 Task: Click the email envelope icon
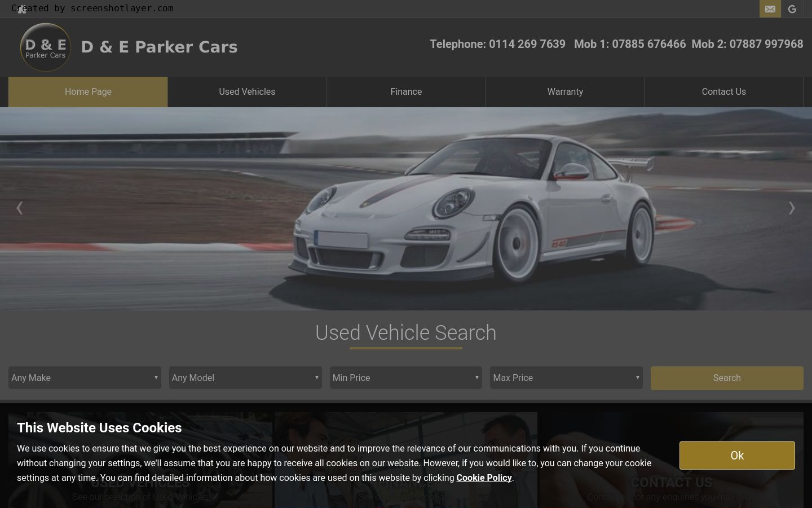pos(770,9)
